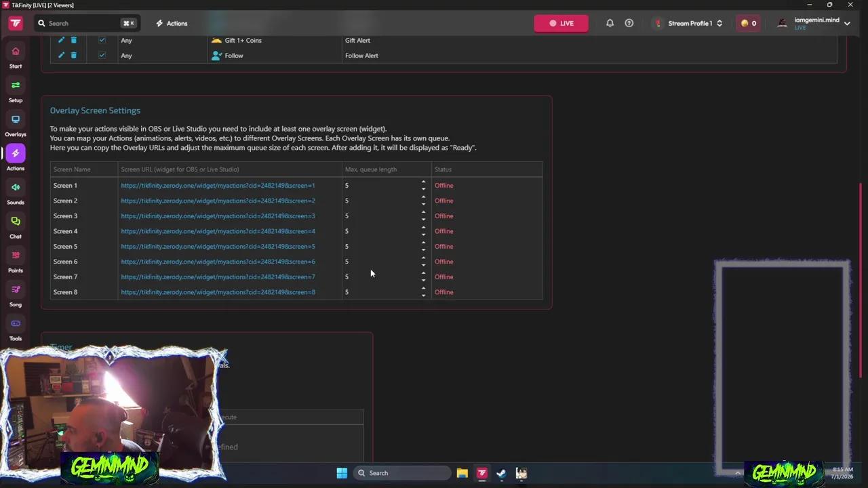Delete the Follow event row
Viewport: 868px width, 488px height.
74,56
